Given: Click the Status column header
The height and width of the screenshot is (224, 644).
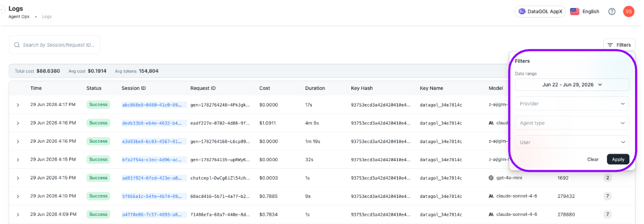Looking at the screenshot, I should pos(94,88).
